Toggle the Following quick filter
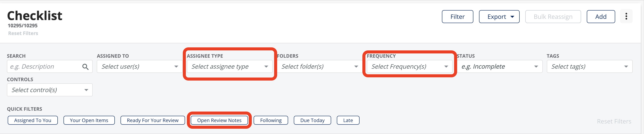 pyautogui.click(x=271, y=120)
